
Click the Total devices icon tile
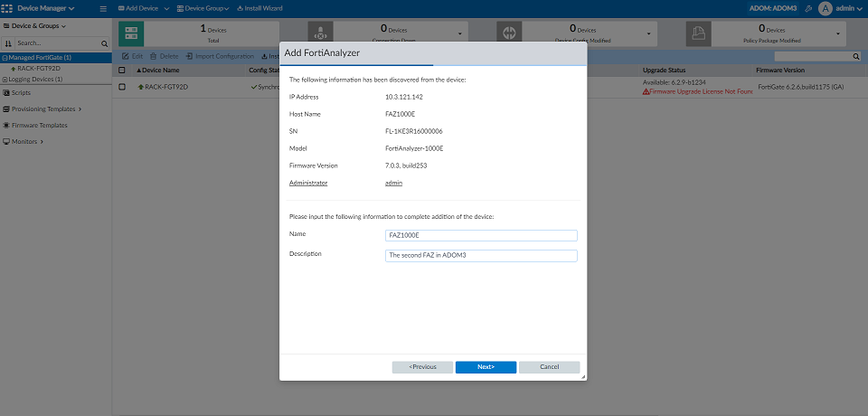(x=131, y=33)
